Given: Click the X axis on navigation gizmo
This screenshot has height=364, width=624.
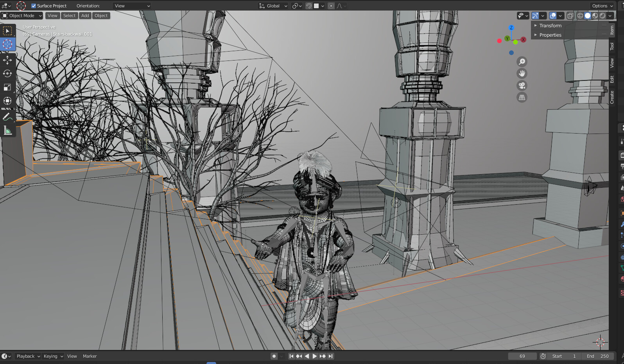Looking at the screenshot, I should pos(523,39).
